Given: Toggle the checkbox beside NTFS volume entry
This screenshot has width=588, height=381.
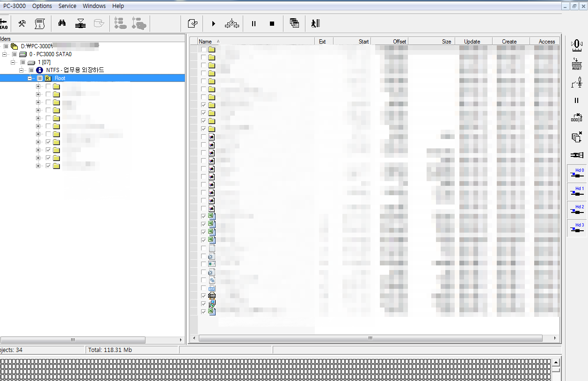Looking at the screenshot, I should pyautogui.click(x=31, y=70).
